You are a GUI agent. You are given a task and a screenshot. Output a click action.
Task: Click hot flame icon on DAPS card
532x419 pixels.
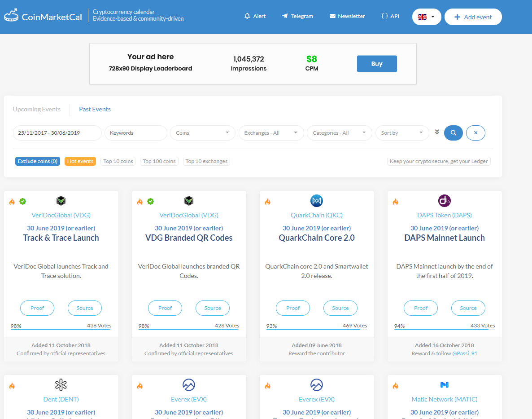[396, 202]
